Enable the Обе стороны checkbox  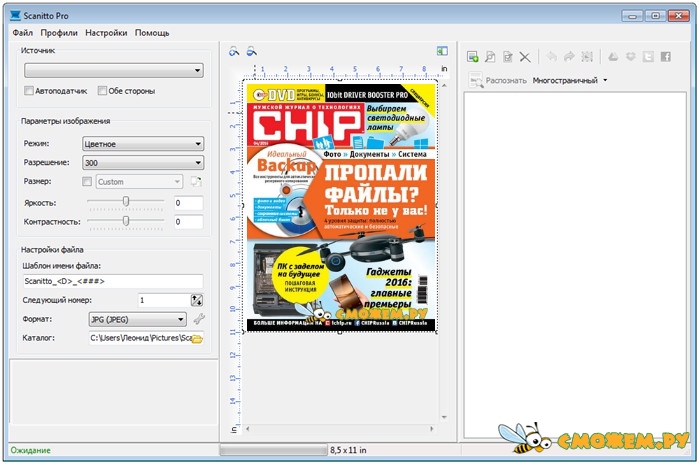pyautogui.click(x=102, y=91)
